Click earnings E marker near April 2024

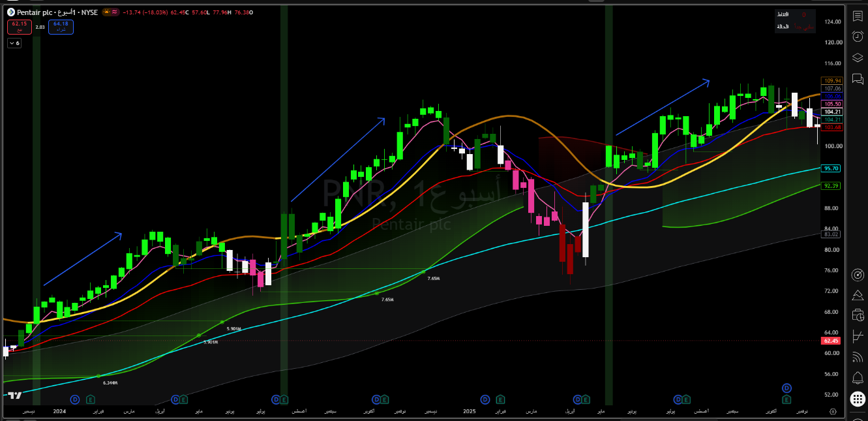184,399
